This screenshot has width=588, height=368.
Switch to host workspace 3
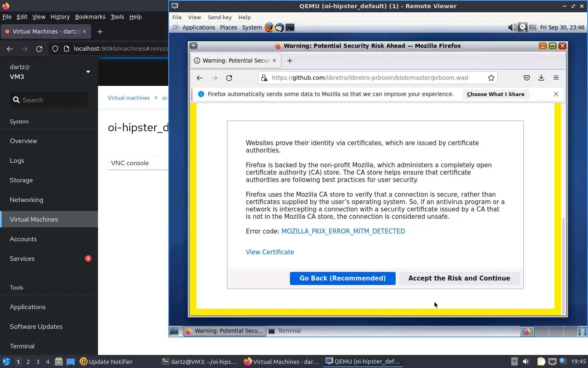tap(38, 361)
